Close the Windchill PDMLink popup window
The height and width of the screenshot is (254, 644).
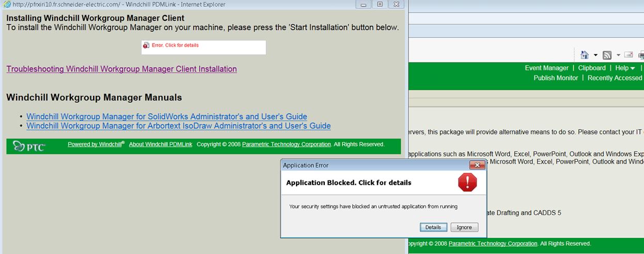point(396,4)
